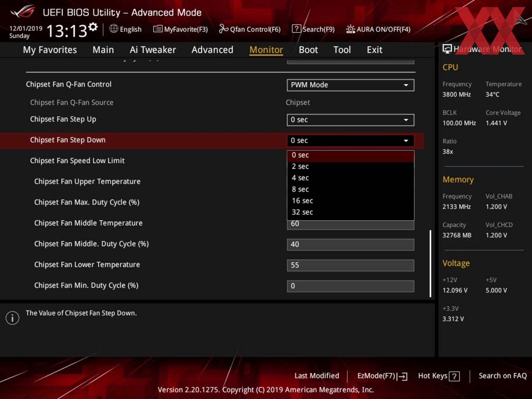Open clock settings gear icon
The width and height of the screenshot is (532, 399).
(x=93, y=27)
